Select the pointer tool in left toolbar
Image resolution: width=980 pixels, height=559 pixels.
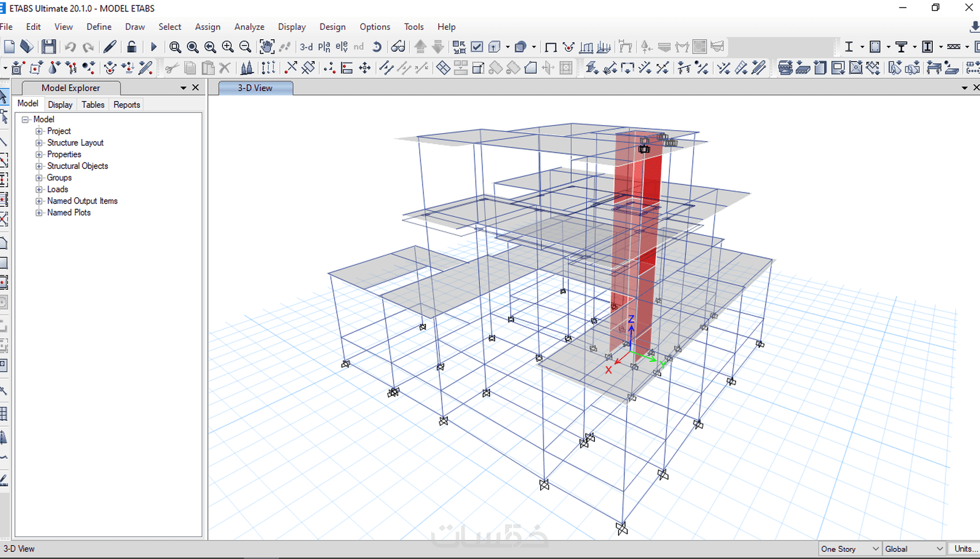click(3, 97)
